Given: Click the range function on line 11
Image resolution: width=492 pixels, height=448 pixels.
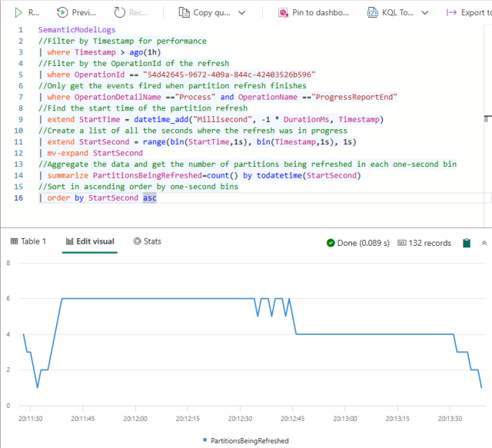Looking at the screenshot, I should (154, 142).
